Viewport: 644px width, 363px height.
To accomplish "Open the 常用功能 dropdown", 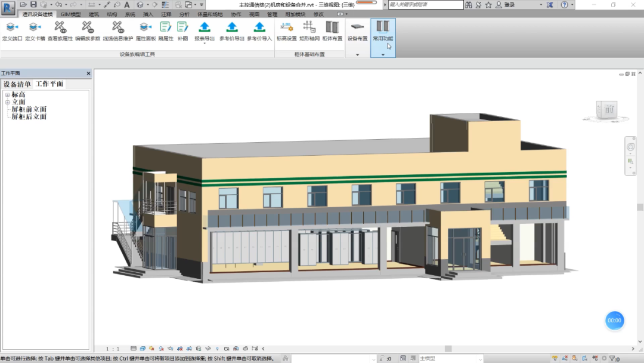I will point(383,54).
